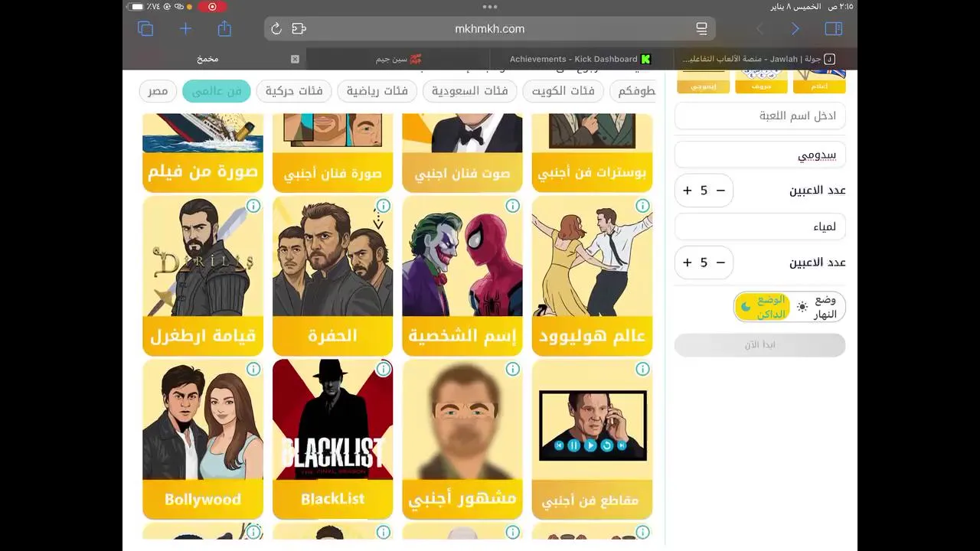The height and width of the screenshot is (551, 980).
Task: Show info for عالم هوليوود card
Action: 643,206
